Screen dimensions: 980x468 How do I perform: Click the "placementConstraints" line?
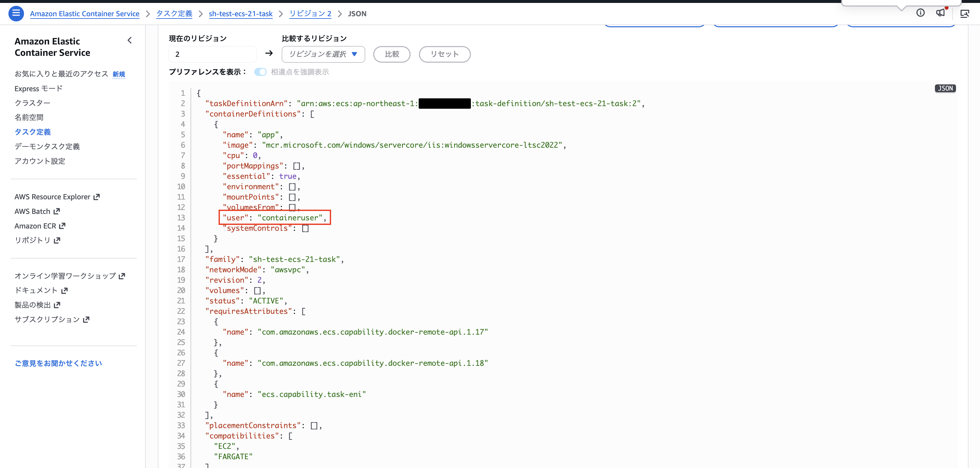(264, 426)
